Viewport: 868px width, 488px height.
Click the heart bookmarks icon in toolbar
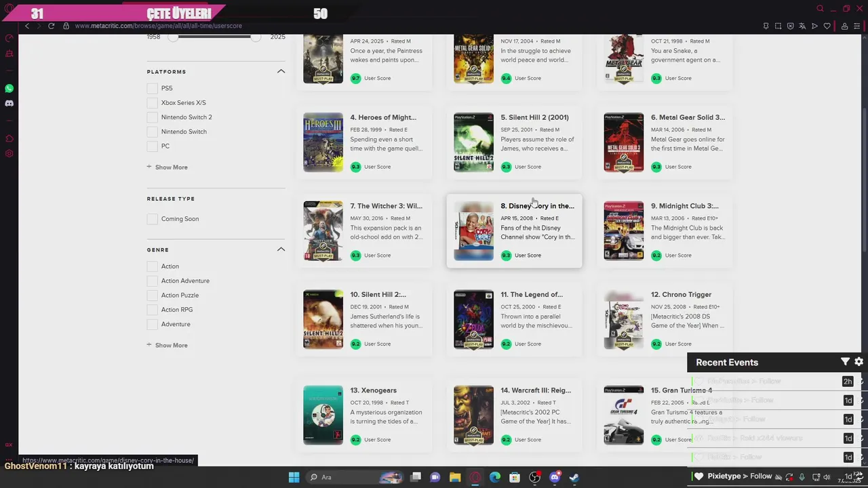pos(827,26)
